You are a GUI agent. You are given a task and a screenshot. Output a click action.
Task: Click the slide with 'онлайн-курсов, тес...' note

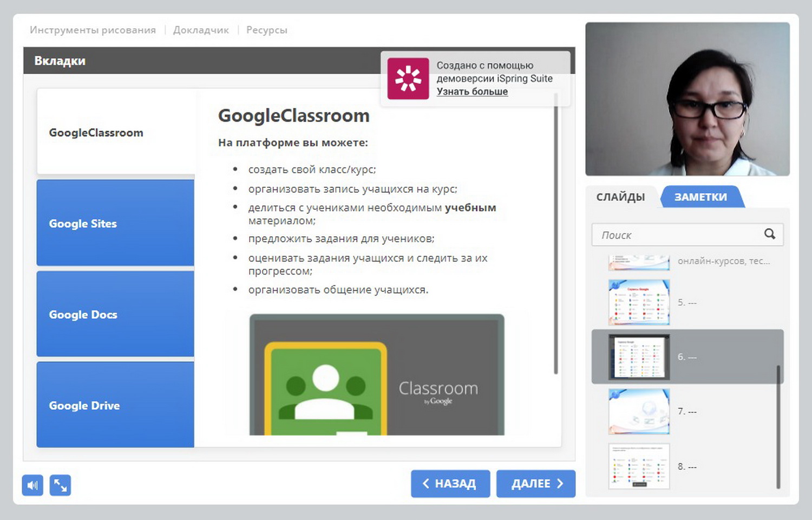click(x=687, y=262)
